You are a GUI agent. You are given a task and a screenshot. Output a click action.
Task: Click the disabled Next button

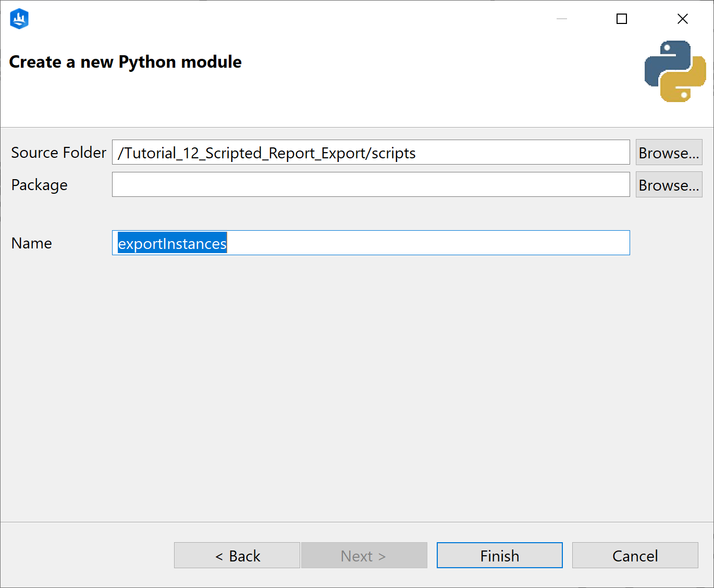364,555
